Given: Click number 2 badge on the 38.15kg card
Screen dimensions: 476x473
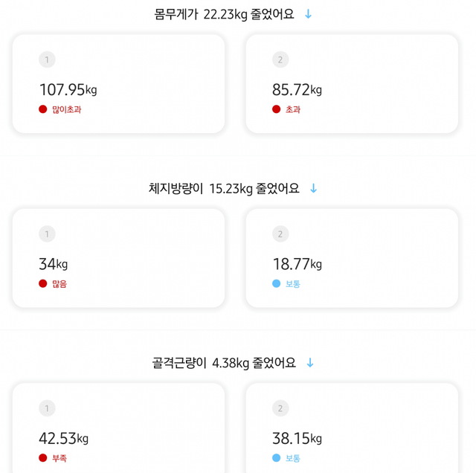Looking at the screenshot, I should (x=280, y=408).
